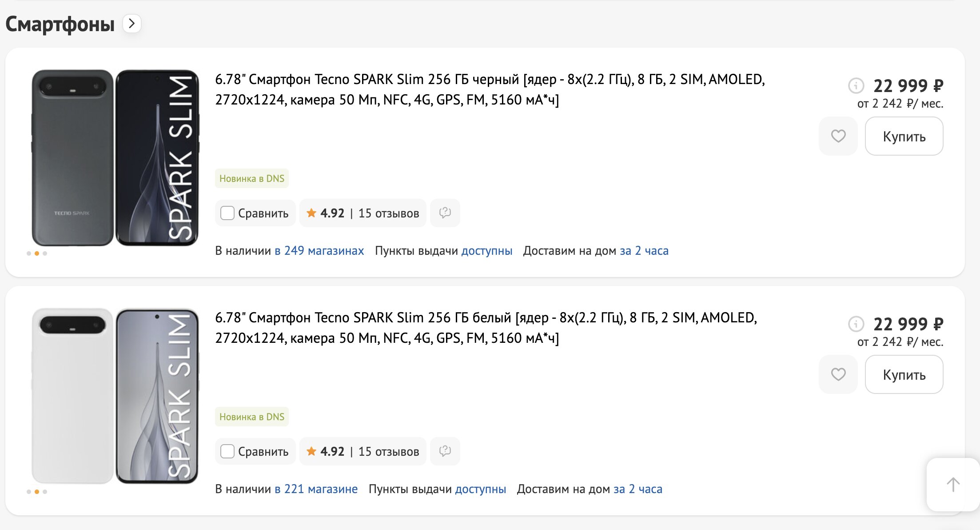Open question bubble icon for white phone
The height and width of the screenshot is (530, 980).
pos(445,451)
